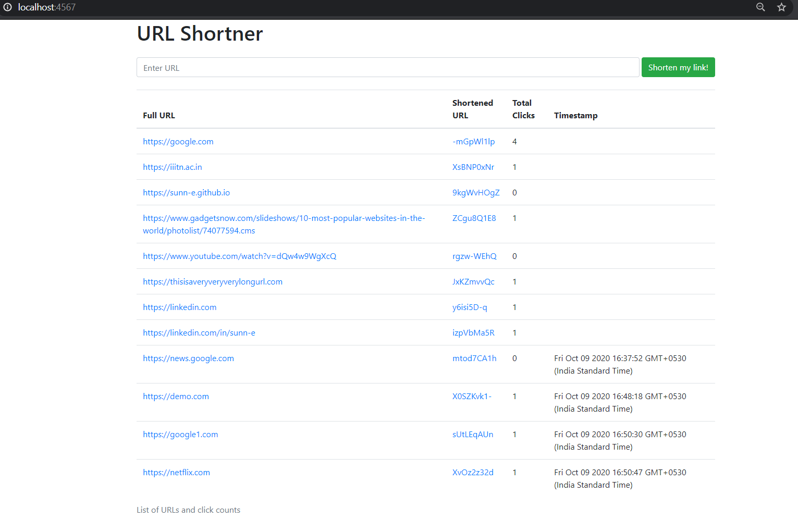Select click count 0 in sunn-e.github.io row
Image resolution: width=798 pixels, height=532 pixels.
coord(514,192)
